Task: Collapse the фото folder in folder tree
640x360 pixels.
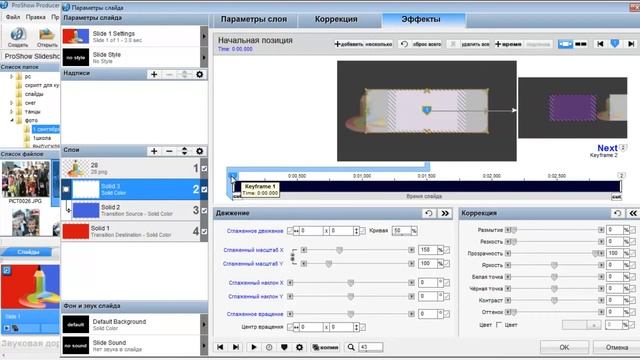Action: (x=11, y=120)
